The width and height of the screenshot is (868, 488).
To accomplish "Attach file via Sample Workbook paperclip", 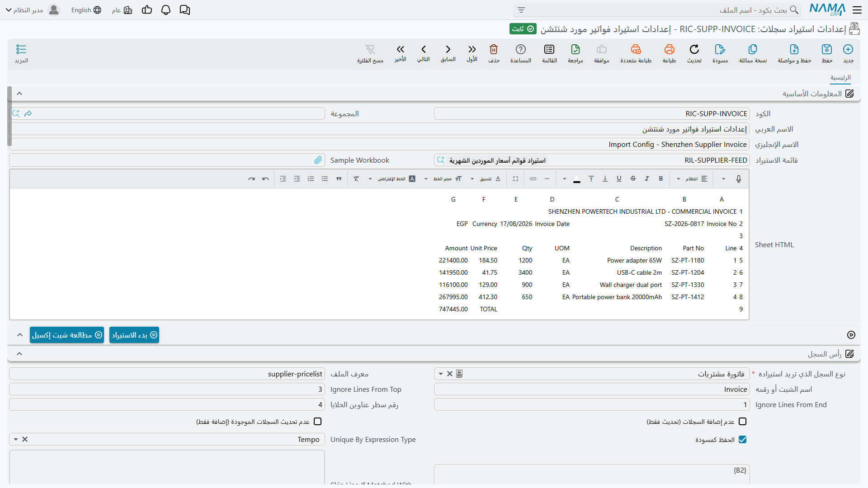I will tap(318, 160).
